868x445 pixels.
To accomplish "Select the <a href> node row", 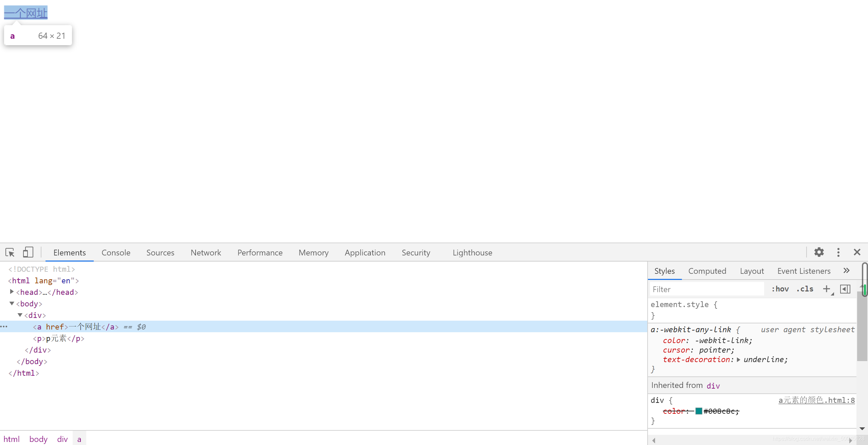I will point(323,327).
